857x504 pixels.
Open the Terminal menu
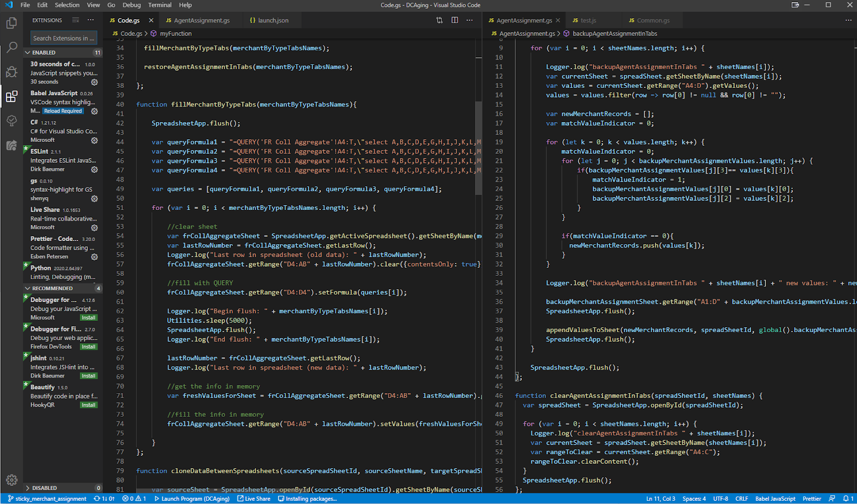point(160,5)
